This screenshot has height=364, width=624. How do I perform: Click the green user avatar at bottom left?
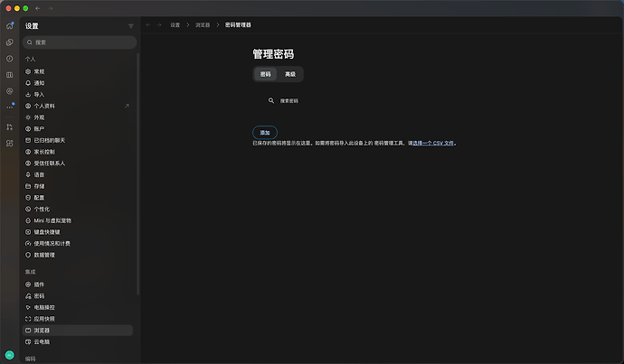pyautogui.click(x=10, y=355)
